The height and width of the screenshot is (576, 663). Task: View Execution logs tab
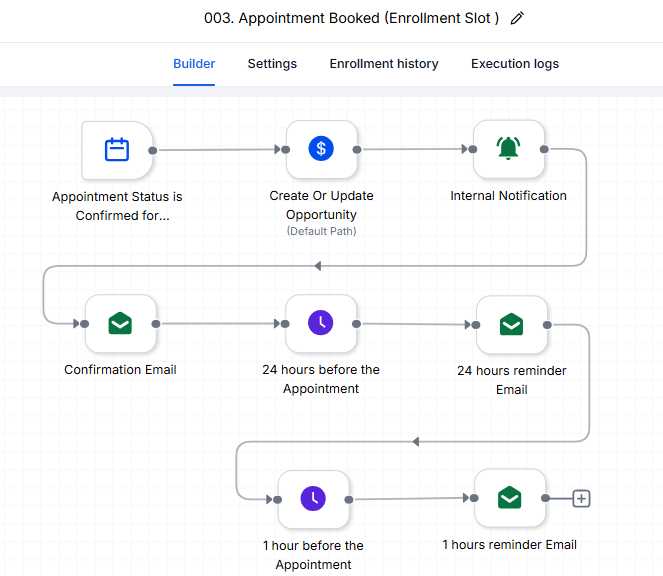click(x=515, y=63)
